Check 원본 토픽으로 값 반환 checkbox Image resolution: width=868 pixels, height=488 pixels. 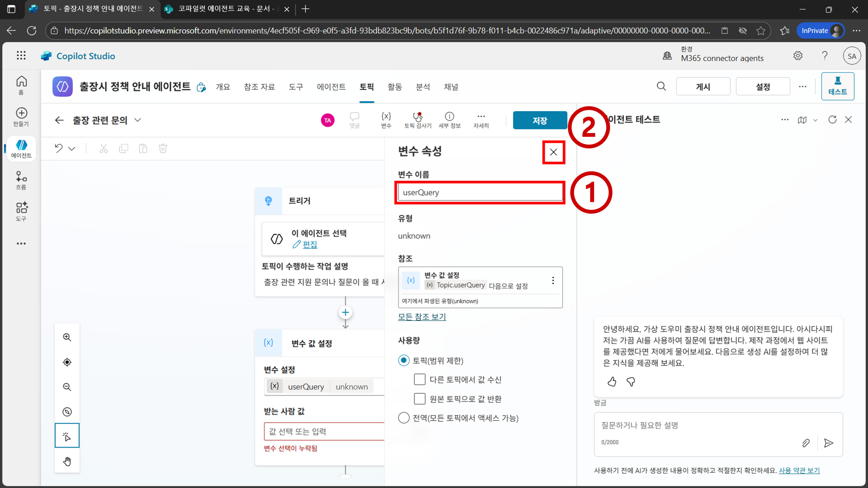coord(419,399)
